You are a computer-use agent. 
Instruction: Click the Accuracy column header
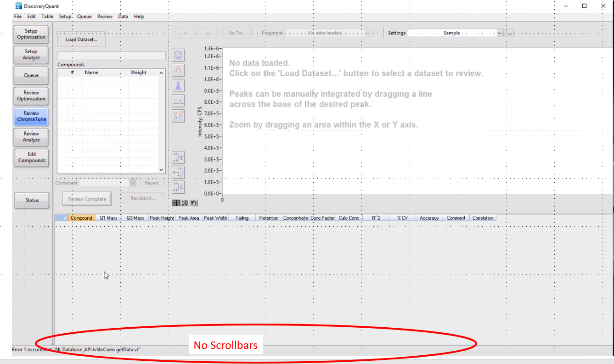click(429, 218)
